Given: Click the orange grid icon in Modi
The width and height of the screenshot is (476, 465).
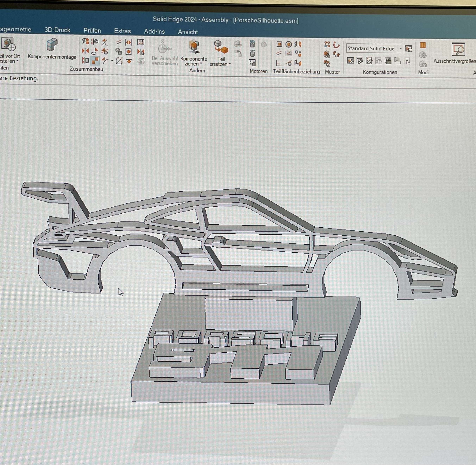Looking at the screenshot, I should pos(423,45).
